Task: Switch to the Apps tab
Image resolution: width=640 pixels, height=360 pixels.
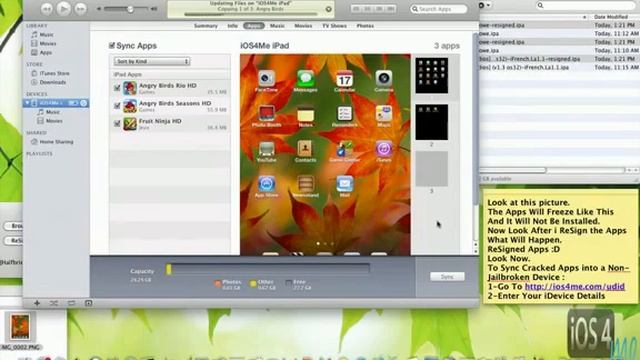Action: pos(254,26)
